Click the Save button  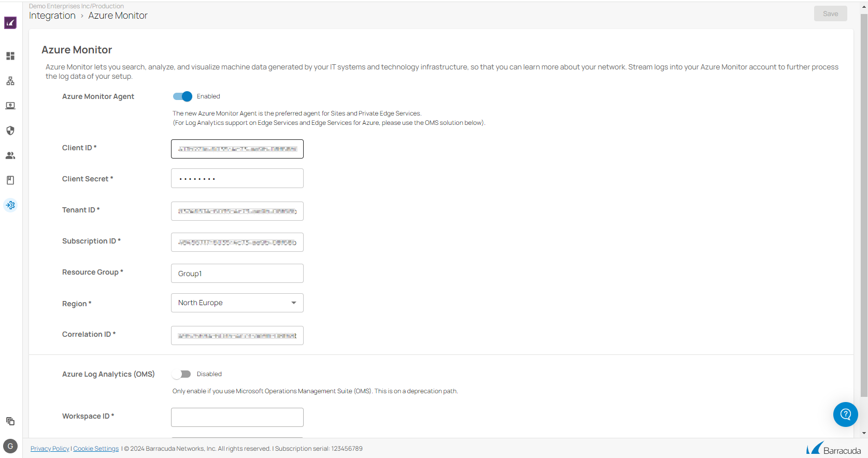click(x=831, y=14)
